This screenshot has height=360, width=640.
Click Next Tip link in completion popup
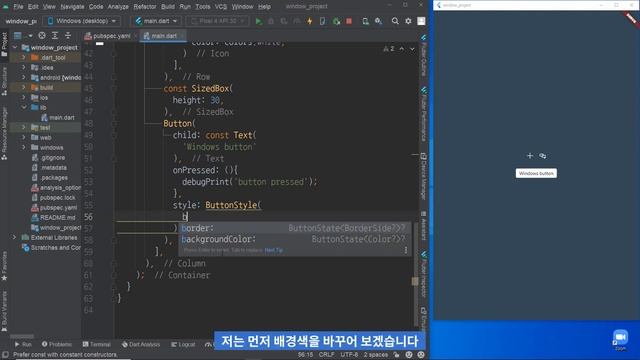(x=273, y=250)
